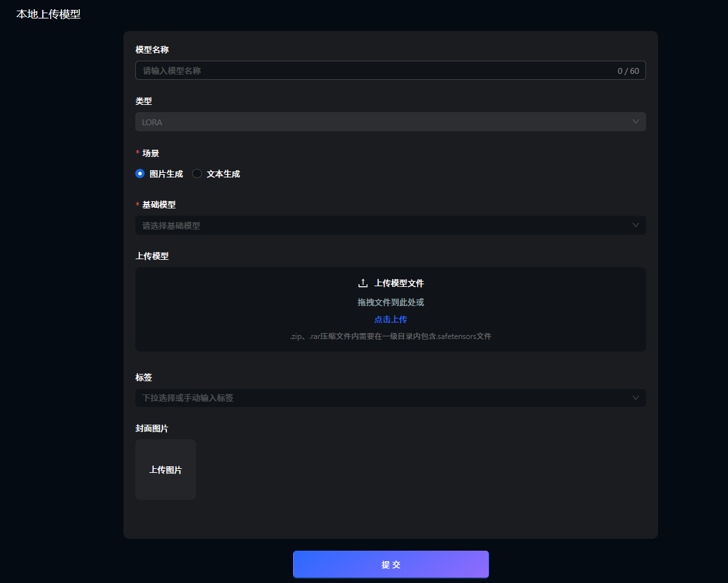Click the upload arrow icon beside 上传模型文件
Image resolution: width=728 pixels, height=583 pixels.
tap(362, 283)
